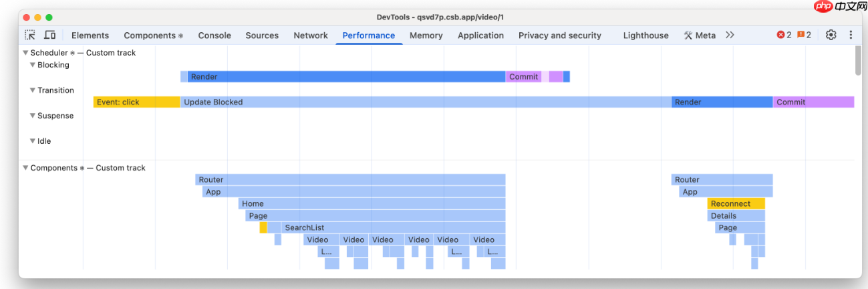868x289 pixels.
Task: Collapse the Idle subtrack
Action: coord(33,141)
